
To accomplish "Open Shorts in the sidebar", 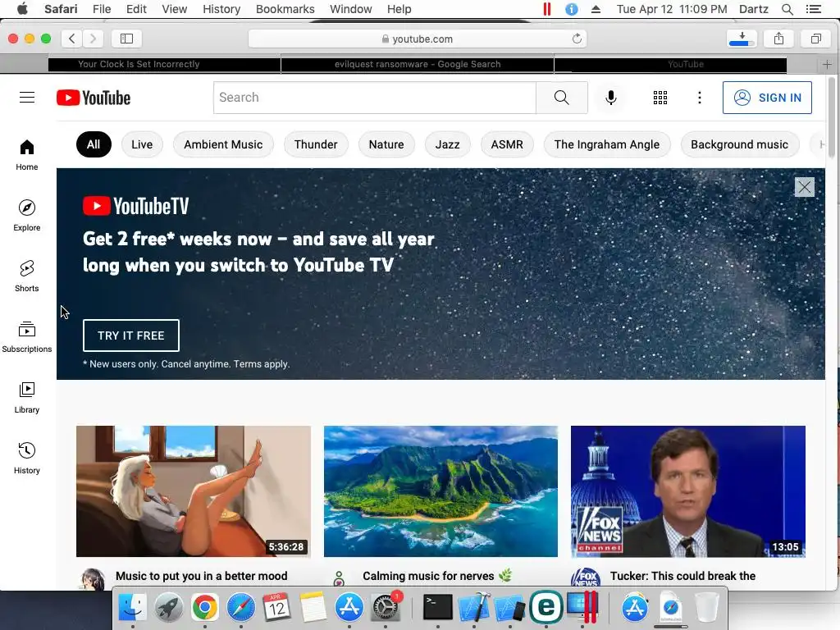I will [x=27, y=276].
